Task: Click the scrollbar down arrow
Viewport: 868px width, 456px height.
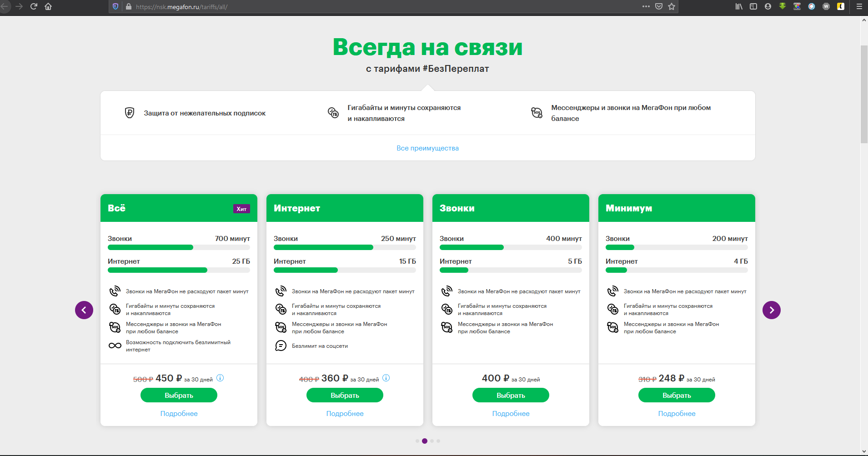Action: click(864, 451)
